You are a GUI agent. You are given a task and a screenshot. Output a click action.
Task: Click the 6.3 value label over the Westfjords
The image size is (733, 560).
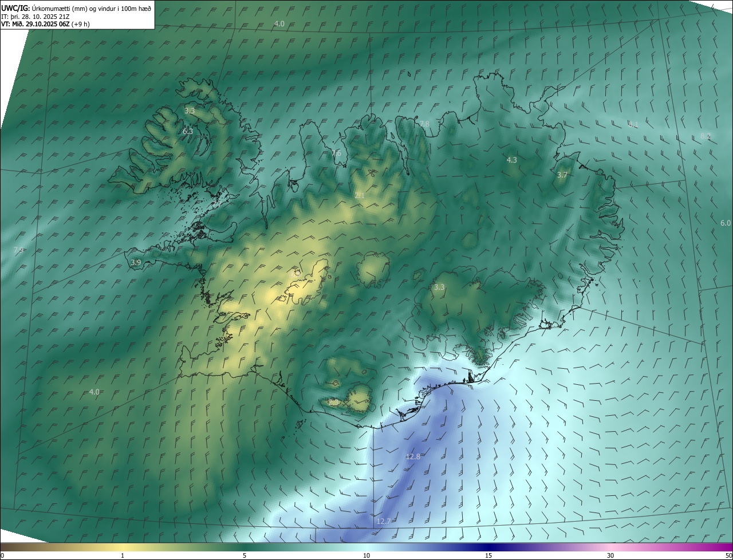click(x=188, y=132)
